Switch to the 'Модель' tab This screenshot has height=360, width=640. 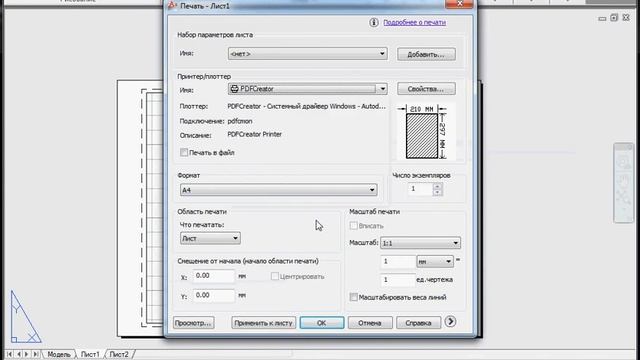[59, 354]
